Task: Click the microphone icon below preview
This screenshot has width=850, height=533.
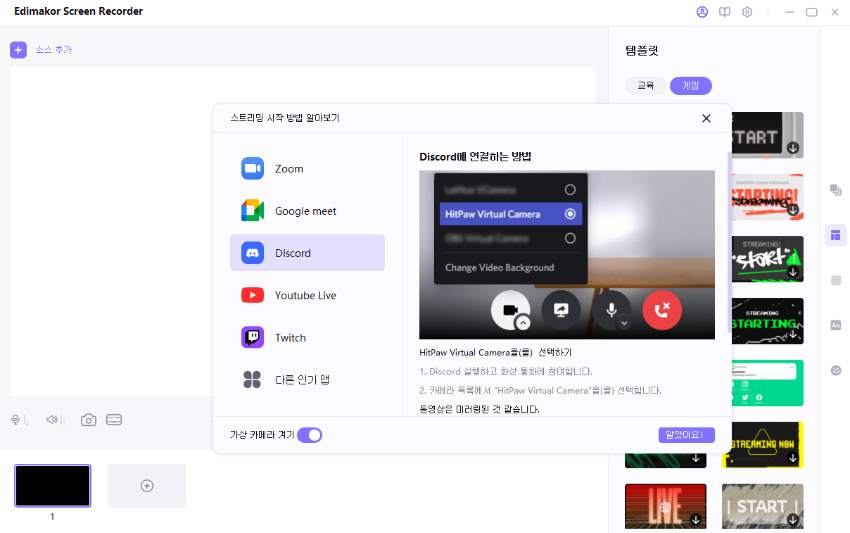Action: coord(16,420)
